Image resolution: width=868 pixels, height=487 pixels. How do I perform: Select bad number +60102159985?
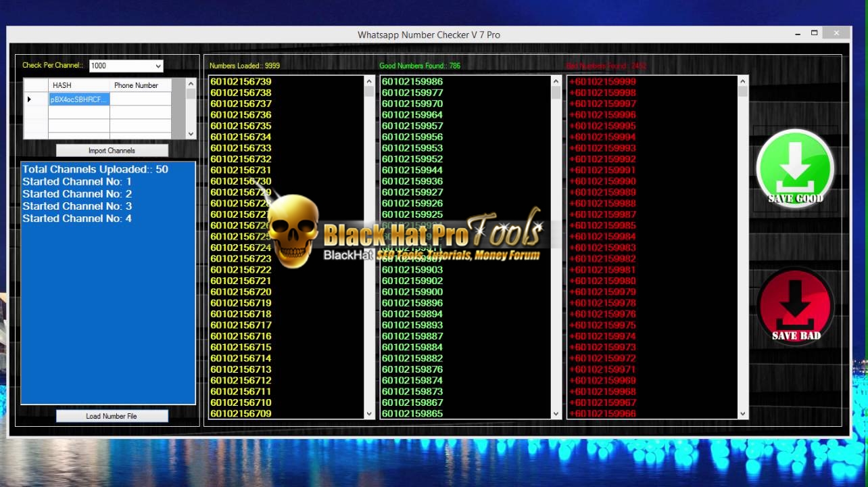click(x=602, y=226)
